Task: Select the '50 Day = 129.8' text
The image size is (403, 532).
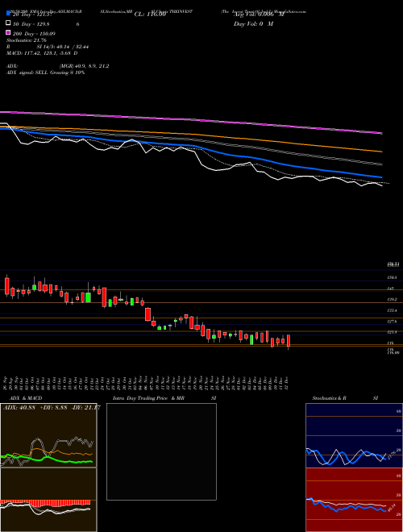Action: pos(30,23)
